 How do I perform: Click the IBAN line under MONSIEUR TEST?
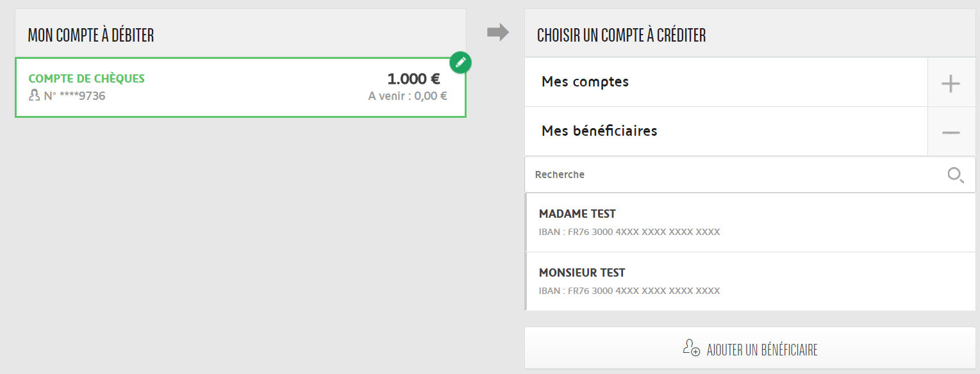tap(629, 291)
